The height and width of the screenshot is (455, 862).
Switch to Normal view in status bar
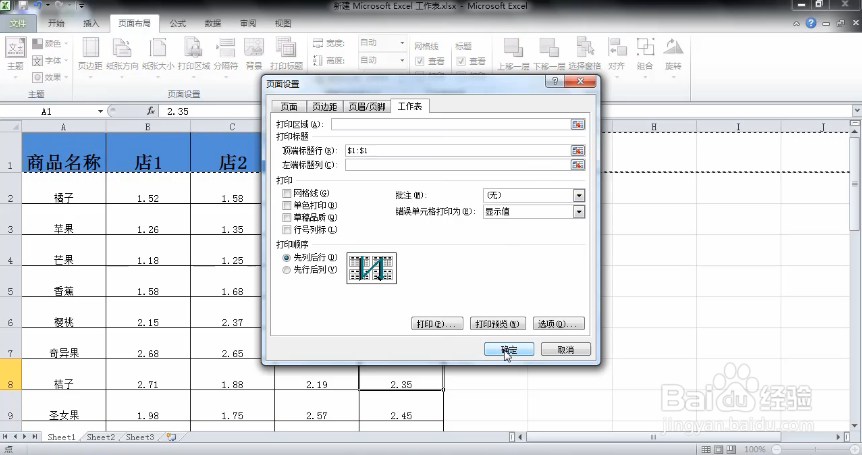706,450
